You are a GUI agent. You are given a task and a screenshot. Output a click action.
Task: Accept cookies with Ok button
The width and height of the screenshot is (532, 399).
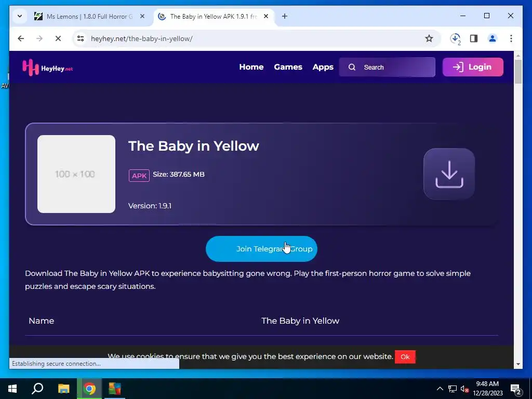click(405, 356)
